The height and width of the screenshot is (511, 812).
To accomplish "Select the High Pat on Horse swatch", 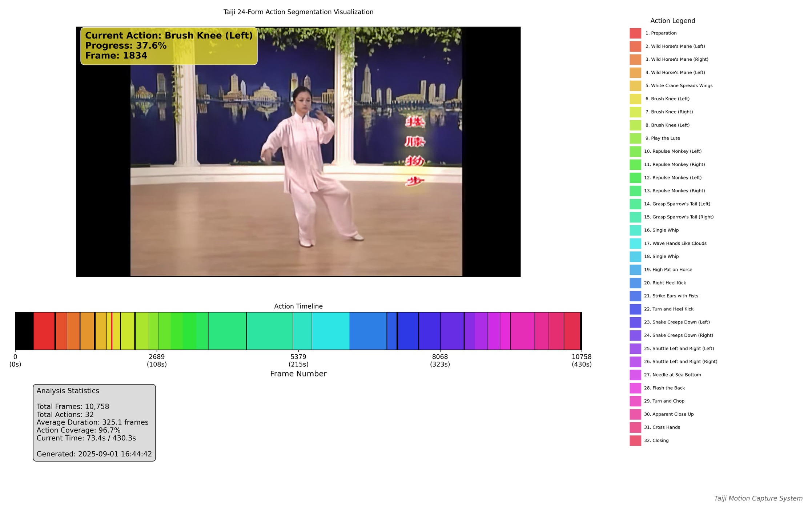I will pyautogui.click(x=635, y=270).
